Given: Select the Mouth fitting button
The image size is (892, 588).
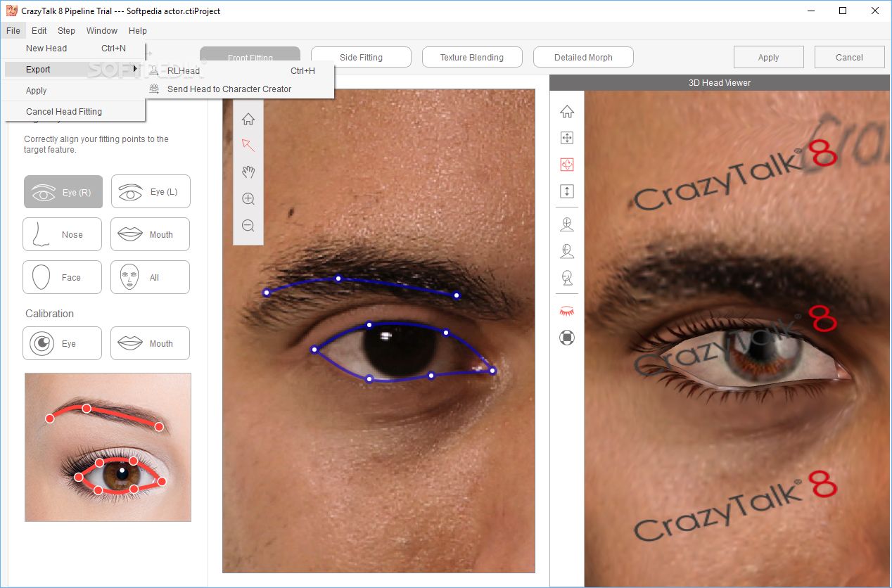Looking at the screenshot, I should pyautogui.click(x=150, y=234).
